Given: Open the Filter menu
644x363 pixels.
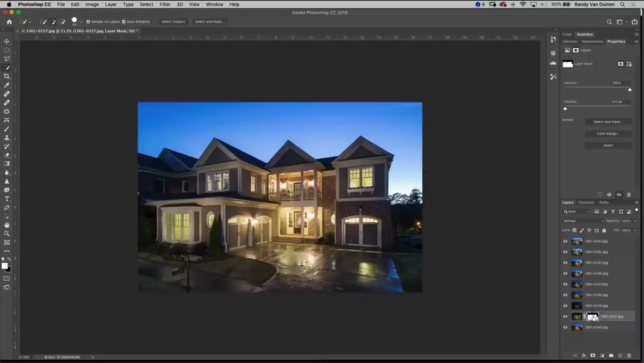Looking at the screenshot, I should 165,4.
